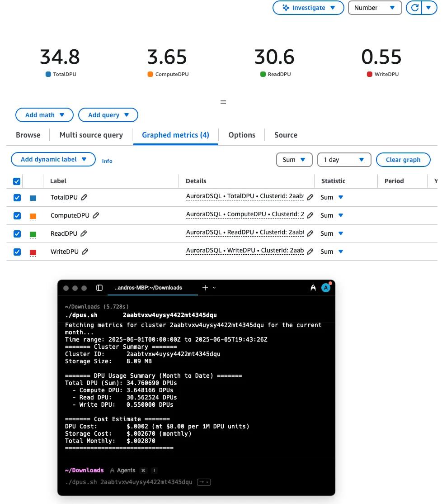Image resolution: width=442 pixels, height=504 pixels.
Task: Click the Clear graph button
Action: 403,160
